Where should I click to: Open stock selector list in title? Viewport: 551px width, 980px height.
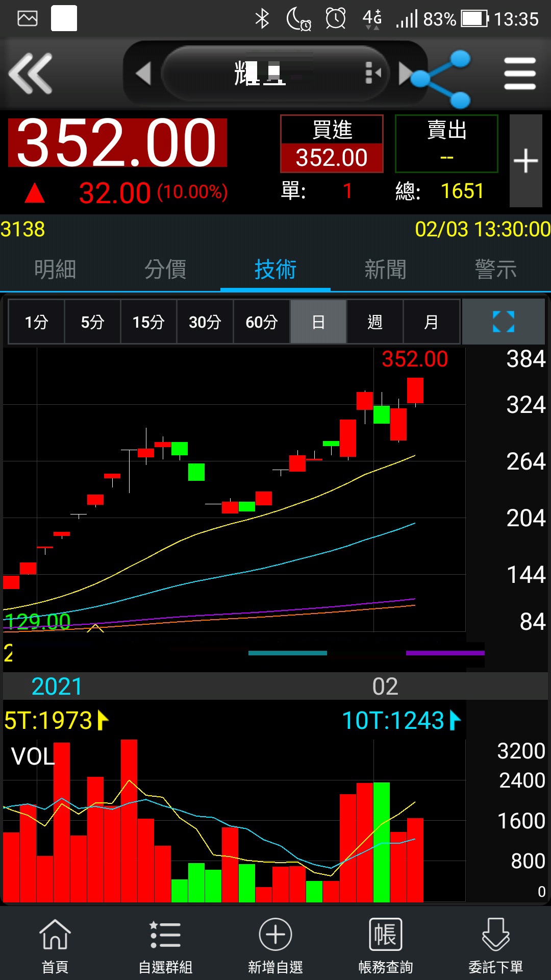click(x=373, y=73)
